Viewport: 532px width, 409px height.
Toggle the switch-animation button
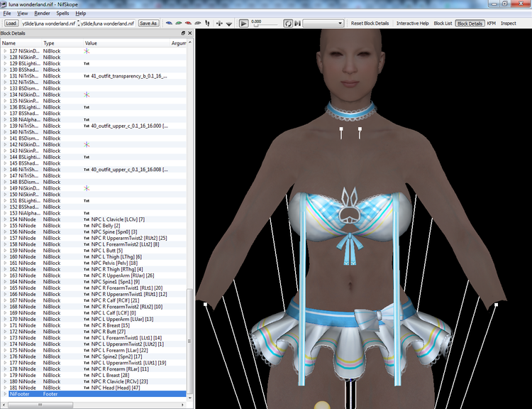297,23
